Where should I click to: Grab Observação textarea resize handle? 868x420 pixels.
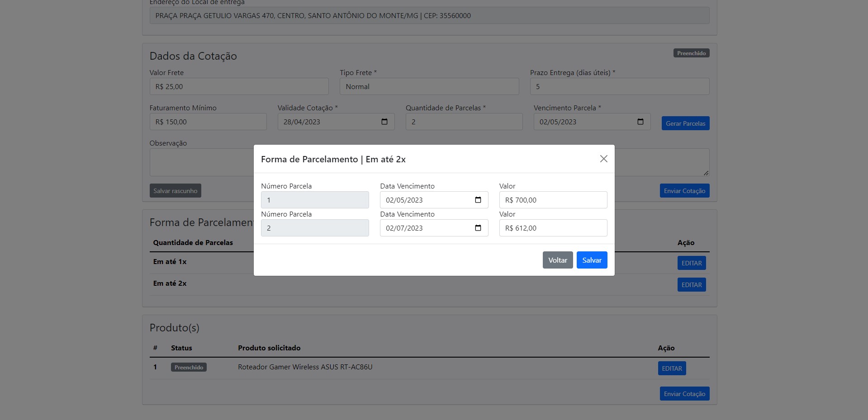click(x=706, y=173)
